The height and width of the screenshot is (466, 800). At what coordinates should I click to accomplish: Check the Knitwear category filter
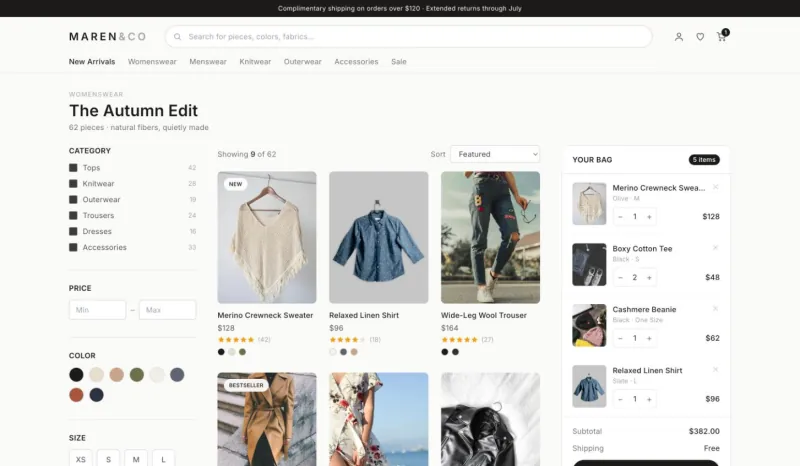pos(73,183)
